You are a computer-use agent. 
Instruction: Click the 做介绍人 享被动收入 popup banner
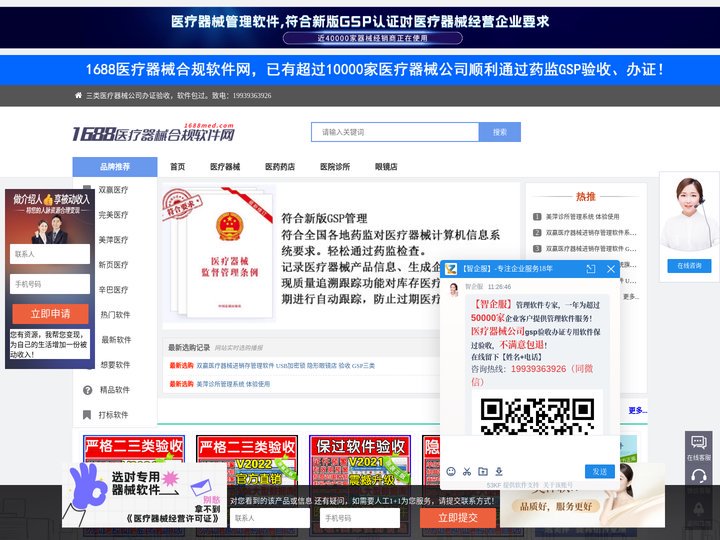tap(50, 216)
